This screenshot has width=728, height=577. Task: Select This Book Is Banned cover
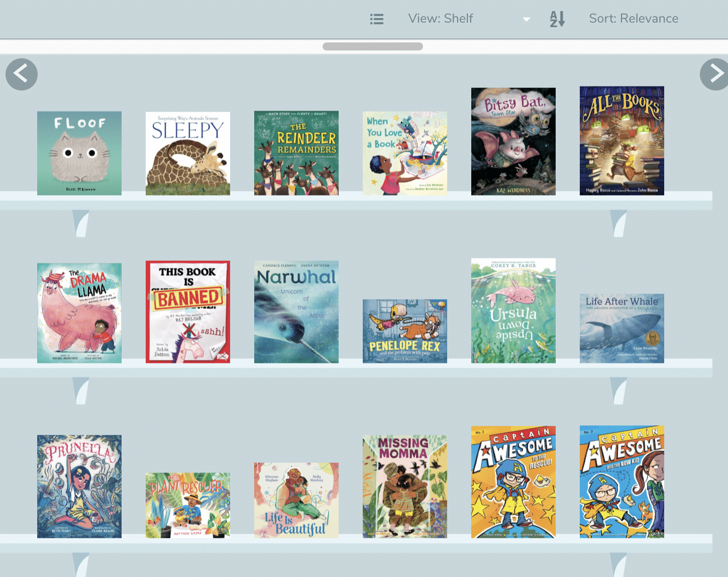point(188,312)
